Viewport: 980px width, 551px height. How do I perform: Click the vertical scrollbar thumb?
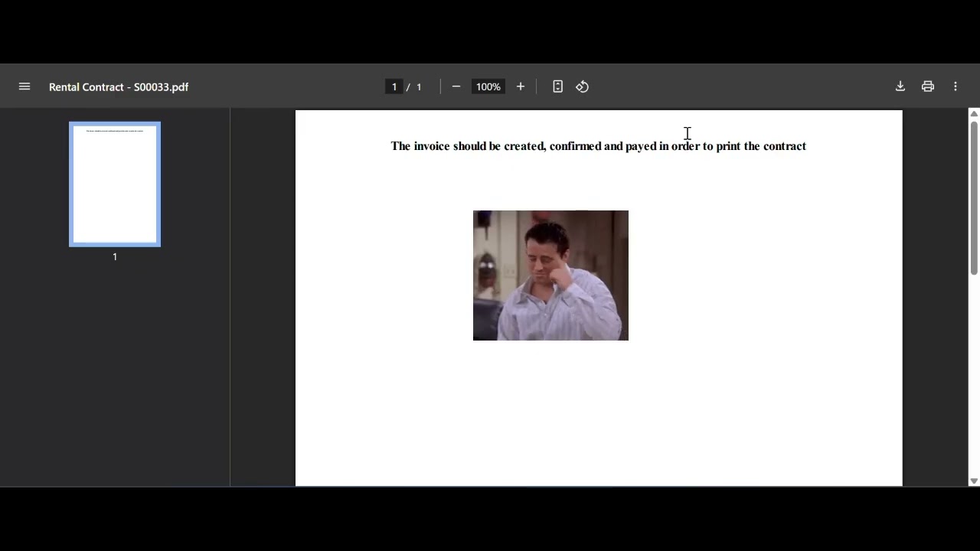pyautogui.click(x=974, y=197)
